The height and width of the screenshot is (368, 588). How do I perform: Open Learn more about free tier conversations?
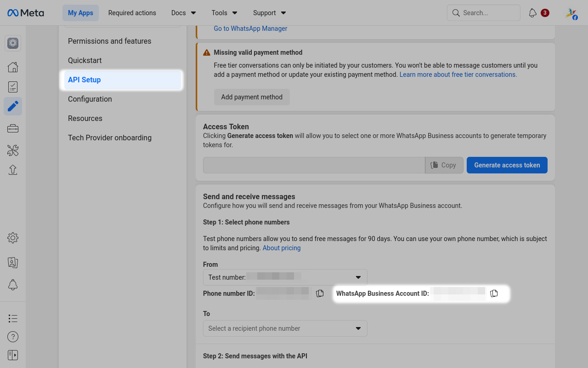[458, 75]
